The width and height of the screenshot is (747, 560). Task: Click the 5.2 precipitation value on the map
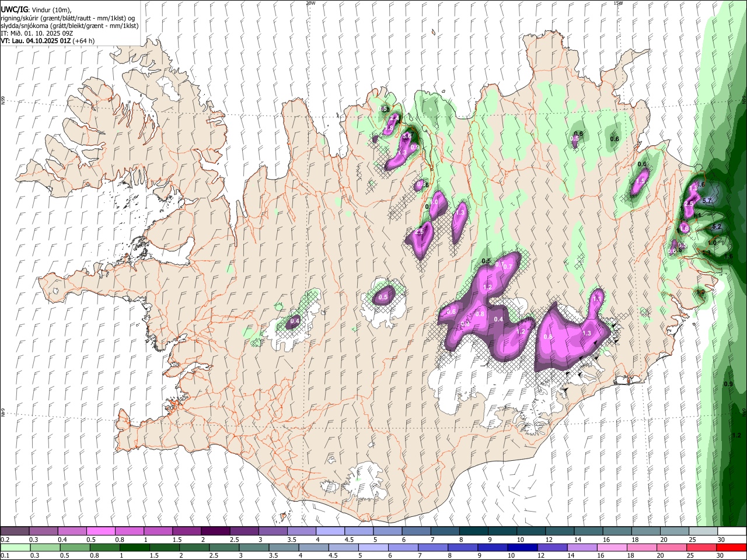point(717,227)
